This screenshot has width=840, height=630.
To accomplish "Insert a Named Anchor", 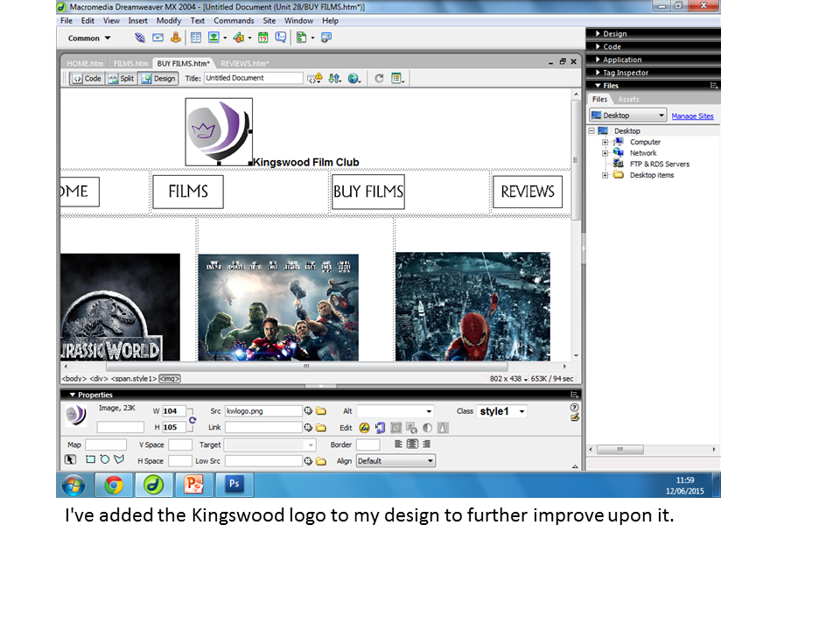I will (175, 38).
